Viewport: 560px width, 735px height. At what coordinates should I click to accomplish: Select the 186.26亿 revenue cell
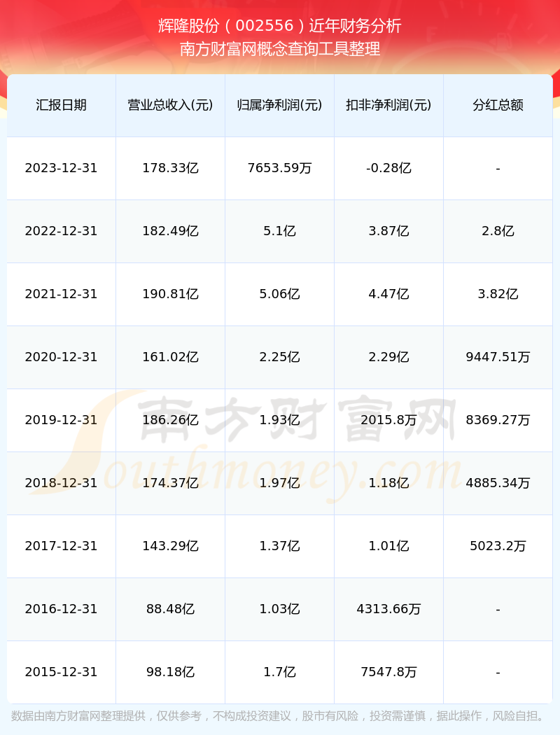pos(171,420)
